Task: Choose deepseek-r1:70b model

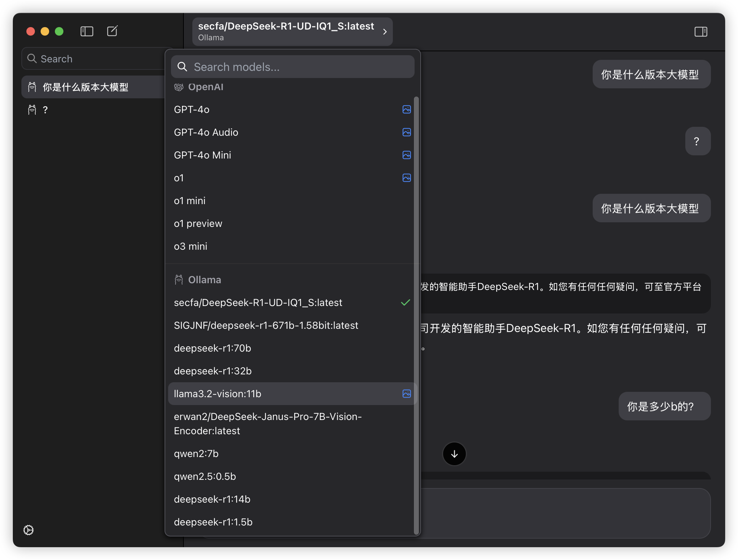Action: [x=212, y=348]
